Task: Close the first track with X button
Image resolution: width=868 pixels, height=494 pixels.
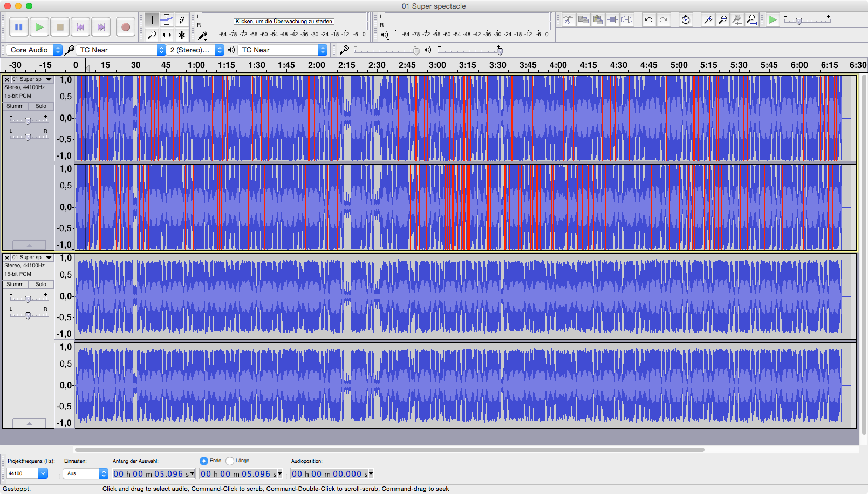Action: tap(7, 79)
